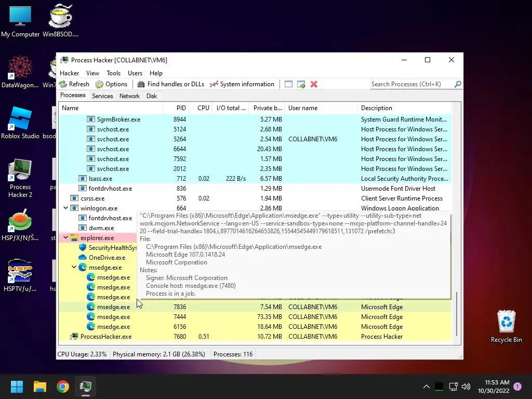Open File Explorer from the taskbar
This screenshot has height=399, width=532.
click(x=39, y=387)
